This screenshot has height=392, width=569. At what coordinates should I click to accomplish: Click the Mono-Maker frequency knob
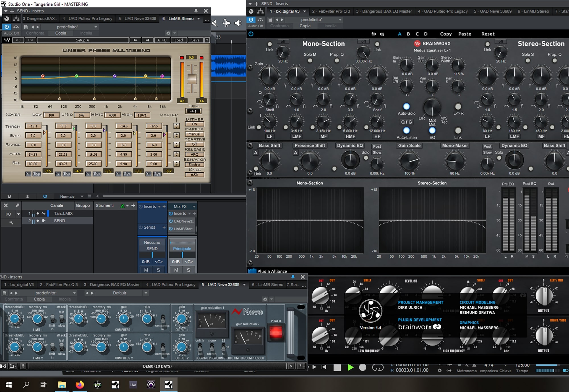(455, 161)
